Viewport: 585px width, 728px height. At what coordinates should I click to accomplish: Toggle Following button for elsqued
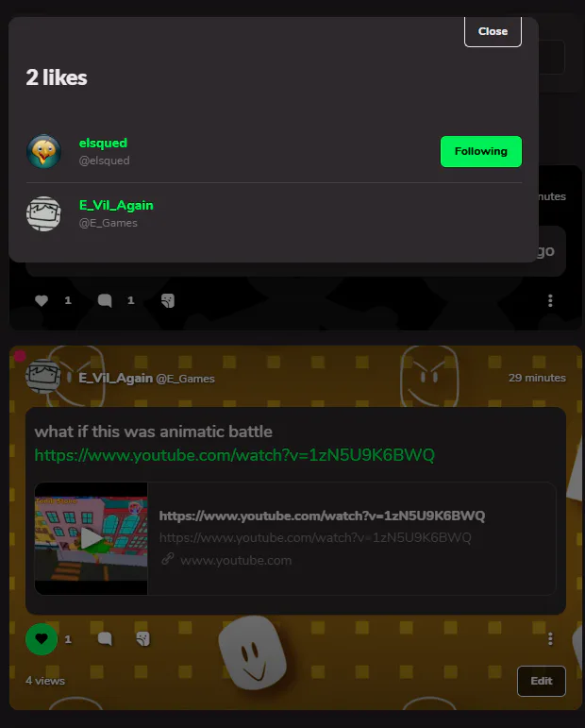(x=480, y=151)
